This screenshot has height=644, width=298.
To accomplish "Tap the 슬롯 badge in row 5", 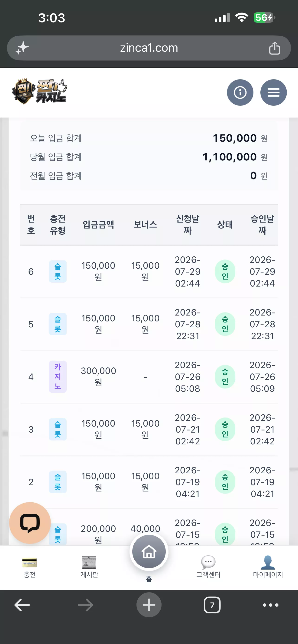I will 58,324.
